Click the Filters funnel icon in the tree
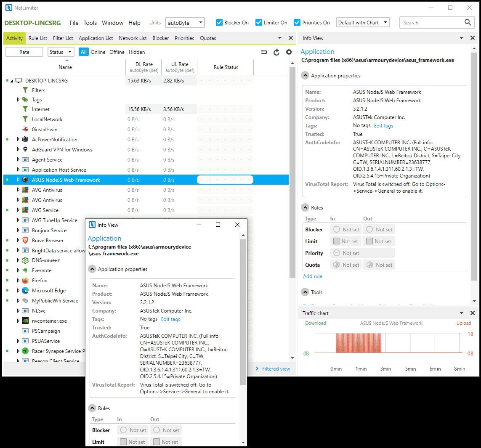The width and height of the screenshot is (481, 448). click(26, 90)
